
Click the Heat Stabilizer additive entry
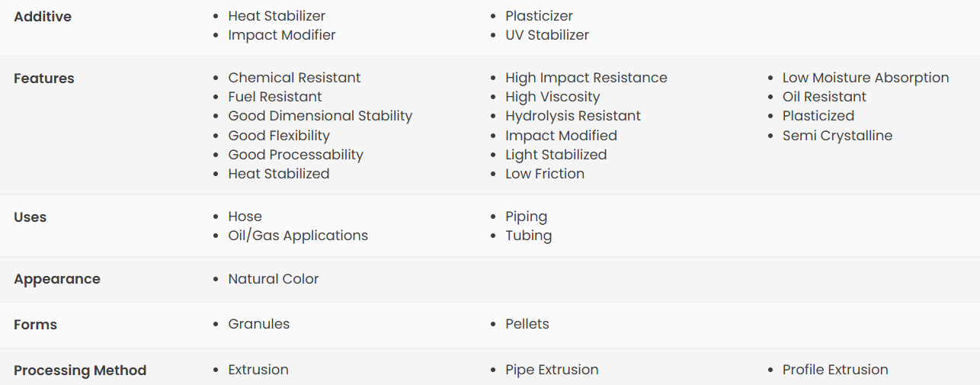[277, 16]
